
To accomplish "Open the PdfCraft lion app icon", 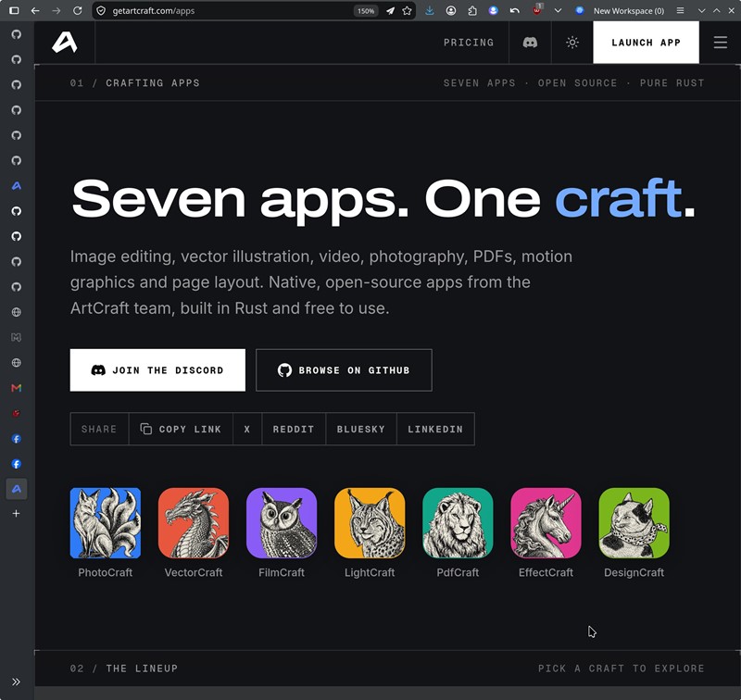I will coord(458,523).
